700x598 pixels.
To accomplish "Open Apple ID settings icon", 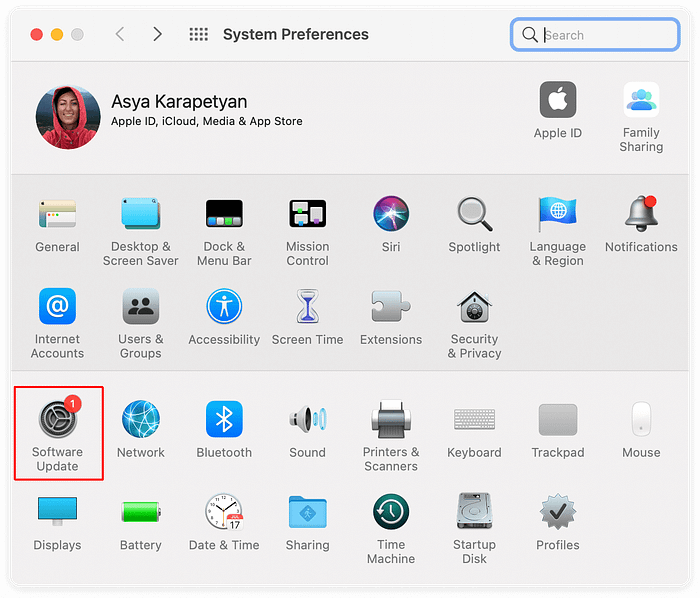I will click(x=558, y=100).
